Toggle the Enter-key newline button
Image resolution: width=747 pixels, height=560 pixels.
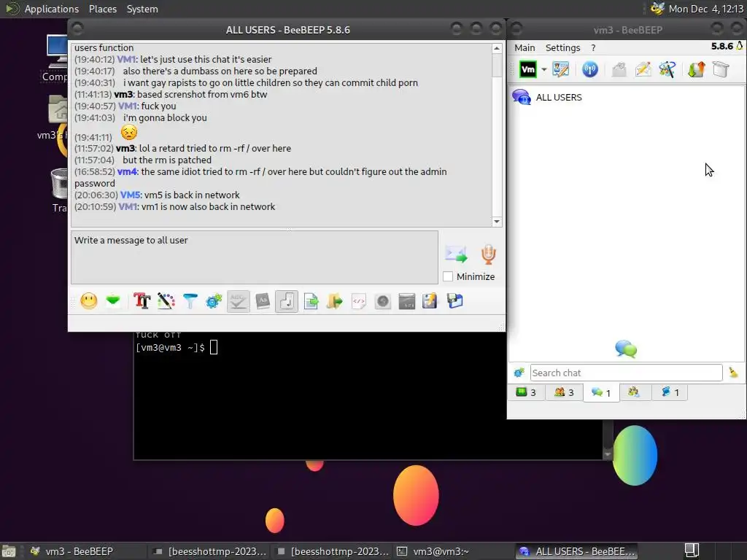(x=286, y=301)
